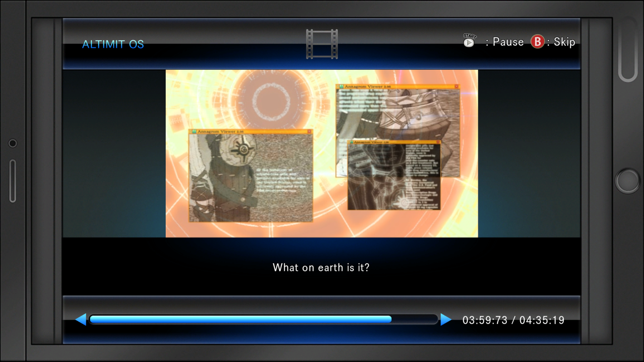
Task: Close the top-right Annagrom Viewer window
Action: point(456,86)
